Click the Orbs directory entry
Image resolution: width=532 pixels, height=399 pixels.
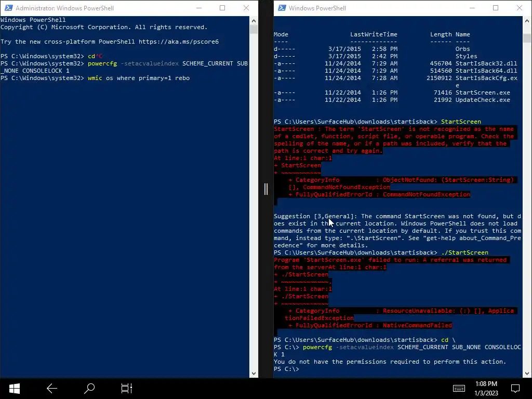(462, 49)
